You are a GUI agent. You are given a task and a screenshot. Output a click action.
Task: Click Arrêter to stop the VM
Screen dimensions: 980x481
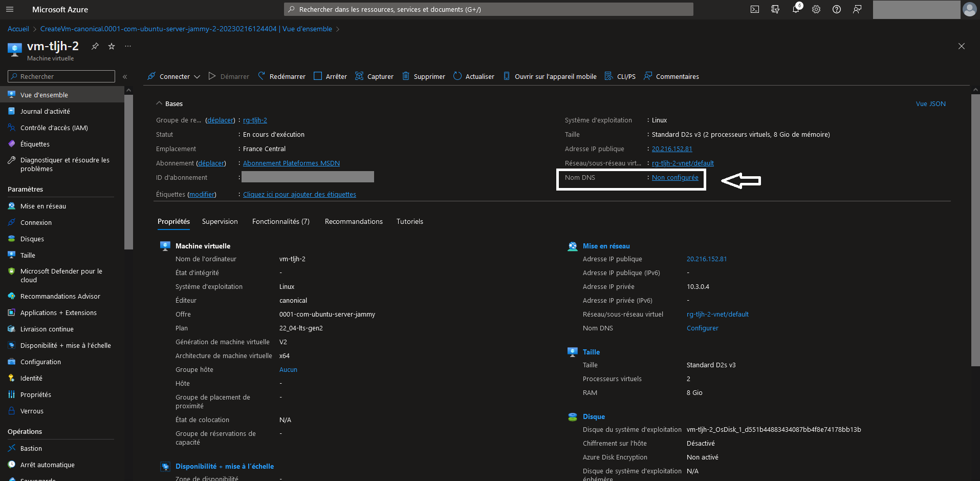[330, 76]
